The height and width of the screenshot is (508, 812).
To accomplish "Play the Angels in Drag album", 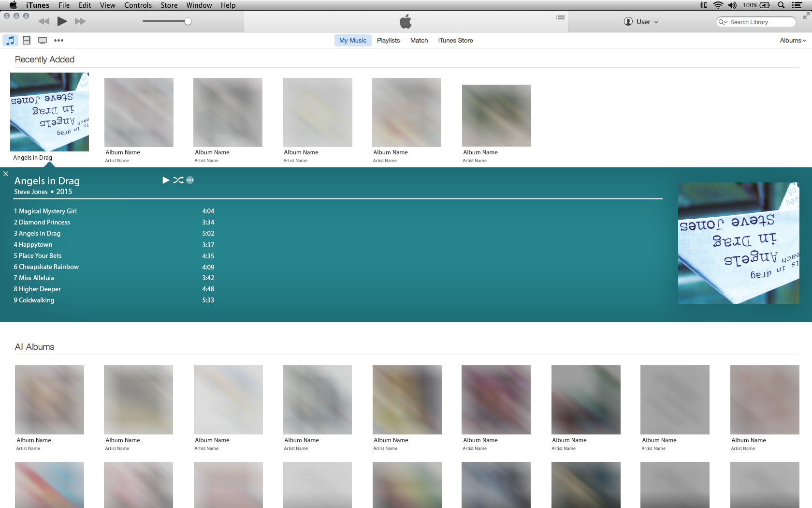I will click(x=166, y=180).
